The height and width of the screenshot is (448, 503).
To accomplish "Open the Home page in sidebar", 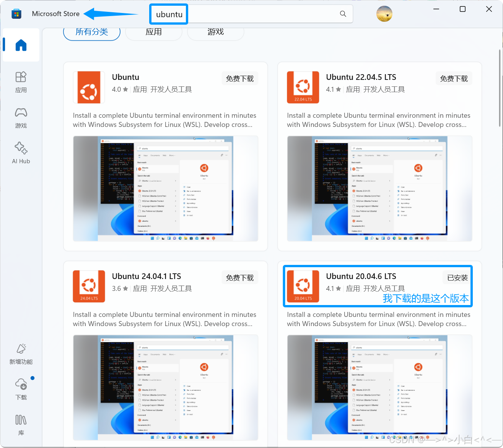I will 21,45.
